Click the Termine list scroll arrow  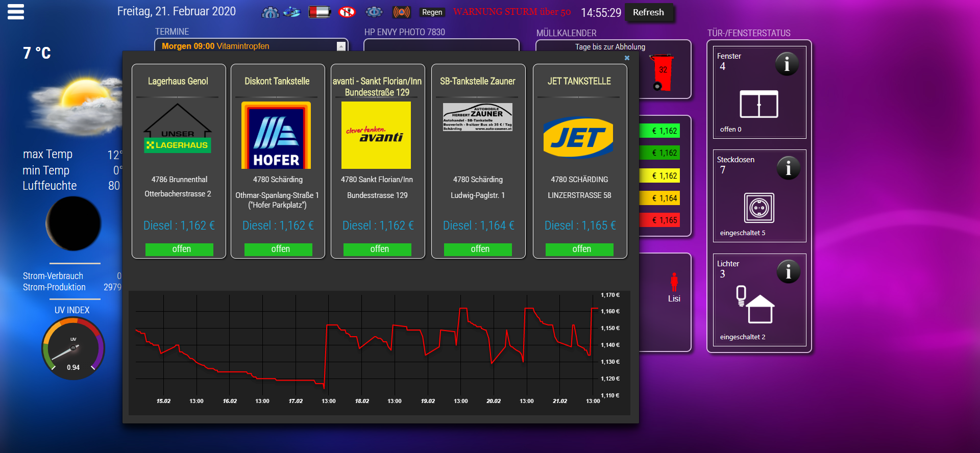tap(341, 46)
